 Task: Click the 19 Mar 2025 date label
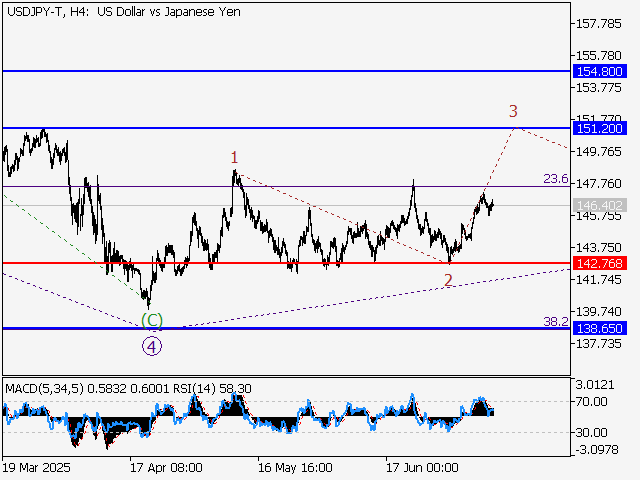[x=36, y=467]
